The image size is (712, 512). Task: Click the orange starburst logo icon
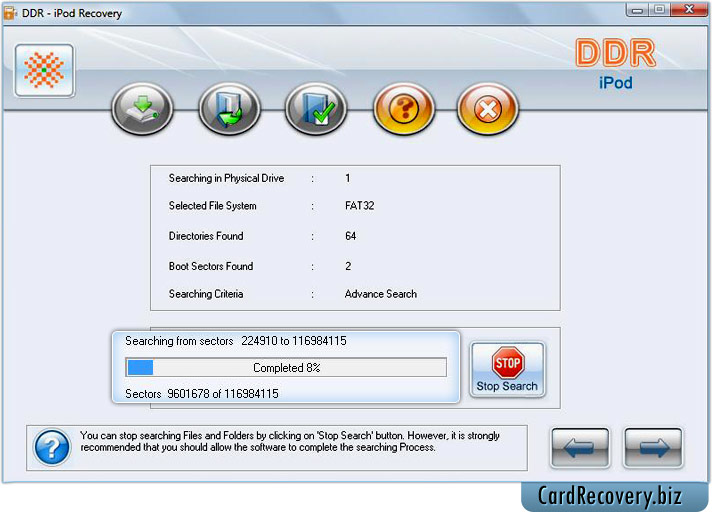point(44,70)
